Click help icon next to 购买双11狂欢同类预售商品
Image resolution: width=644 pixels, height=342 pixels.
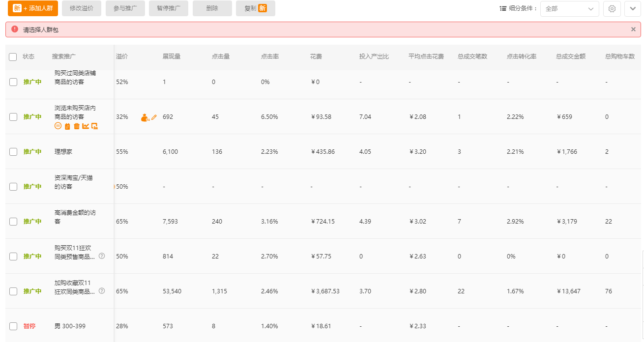[x=102, y=256]
